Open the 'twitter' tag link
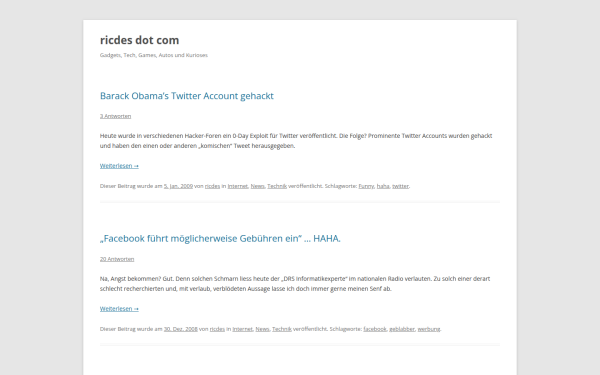Viewport: 600px width, 375px height. click(400, 186)
